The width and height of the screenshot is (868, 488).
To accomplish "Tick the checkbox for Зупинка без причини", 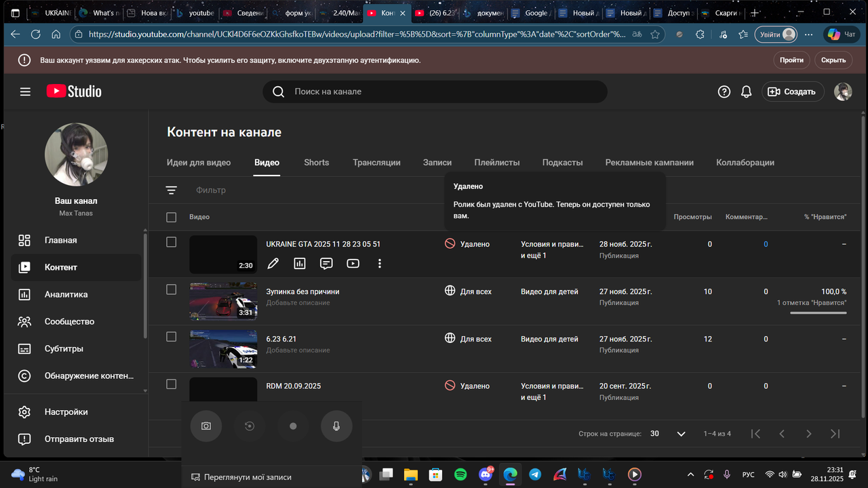I will tap(171, 289).
